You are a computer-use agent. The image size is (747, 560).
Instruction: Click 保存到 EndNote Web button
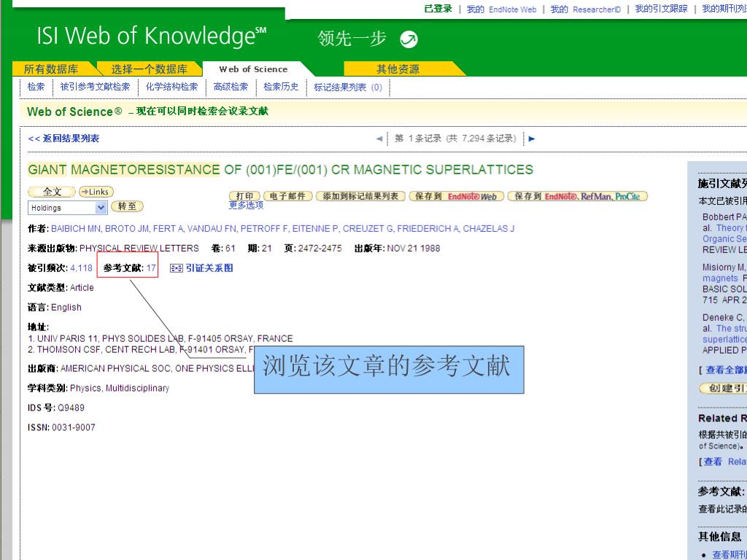(457, 196)
